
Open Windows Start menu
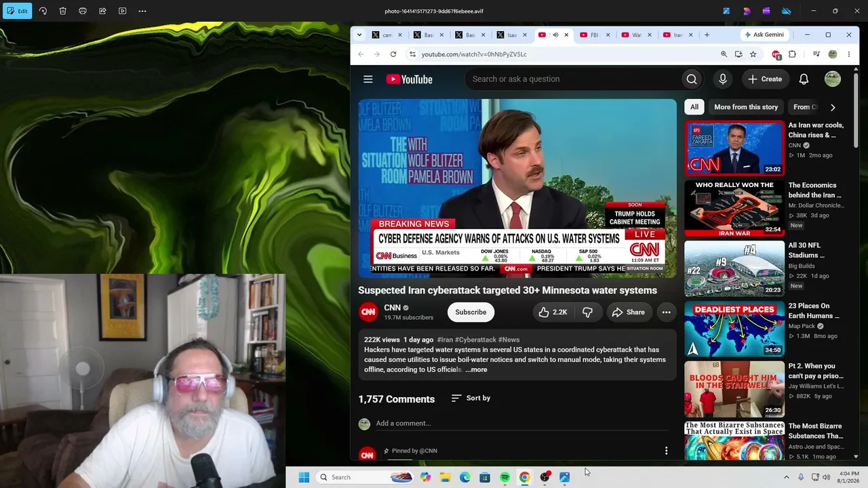click(304, 477)
